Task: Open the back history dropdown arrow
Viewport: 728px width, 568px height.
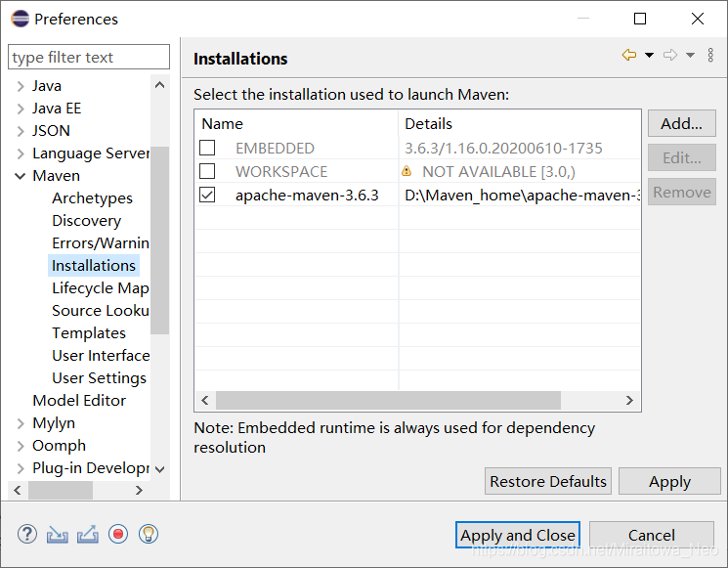Action: [650, 56]
